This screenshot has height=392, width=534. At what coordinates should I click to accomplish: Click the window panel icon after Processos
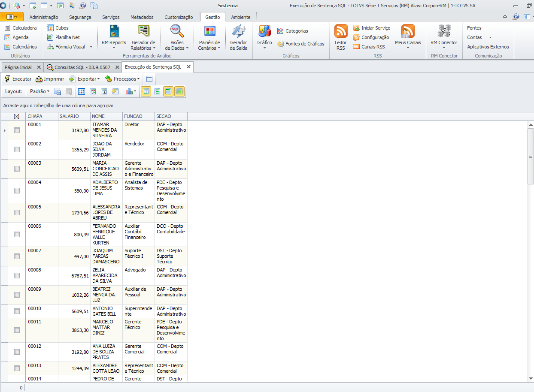[149, 79]
